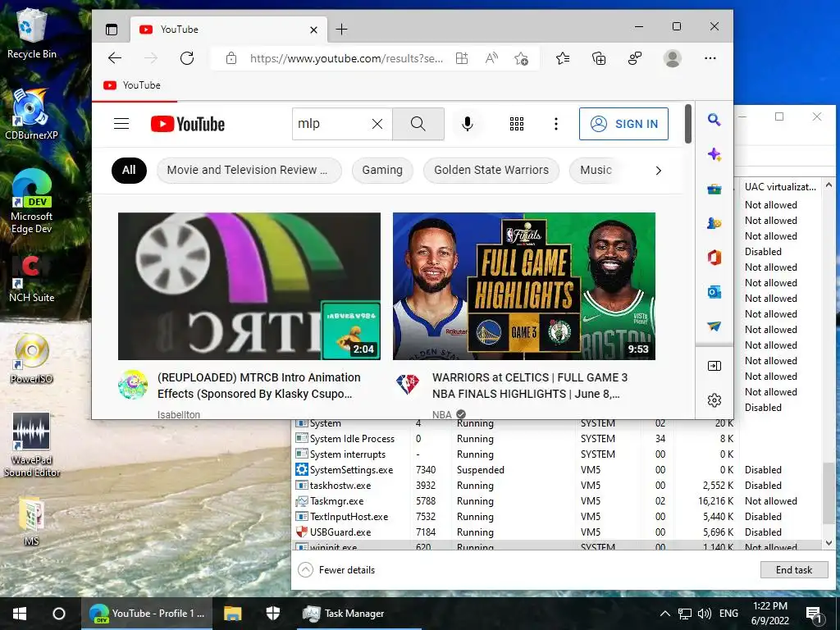The width and height of the screenshot is (840, 630).
Task: Open the YouTube hamburger guide menu
Action: [x=121, y=124]
